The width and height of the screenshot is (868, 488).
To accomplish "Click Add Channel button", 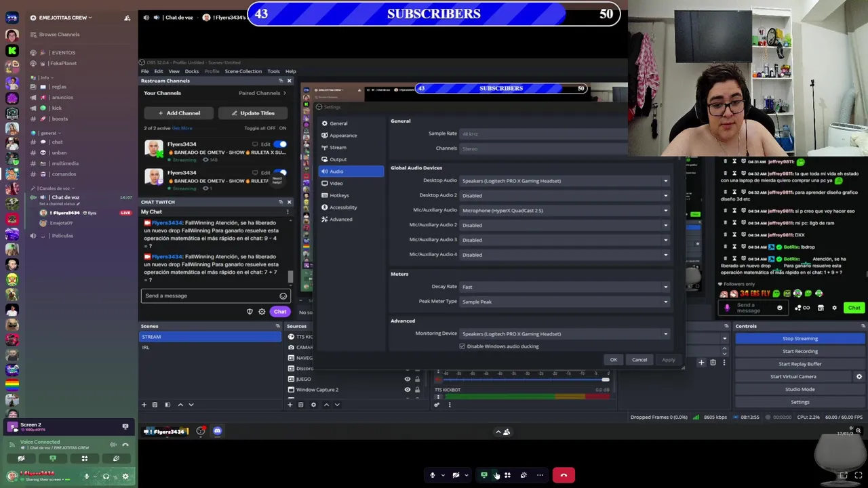I will coord(179,113).
